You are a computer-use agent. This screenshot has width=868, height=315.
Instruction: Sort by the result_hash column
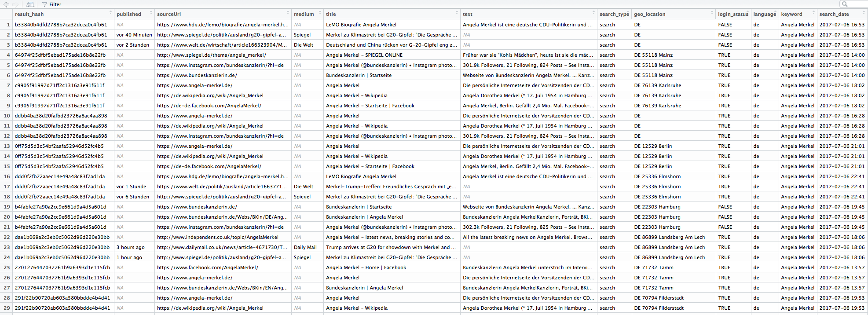point(63,14)
